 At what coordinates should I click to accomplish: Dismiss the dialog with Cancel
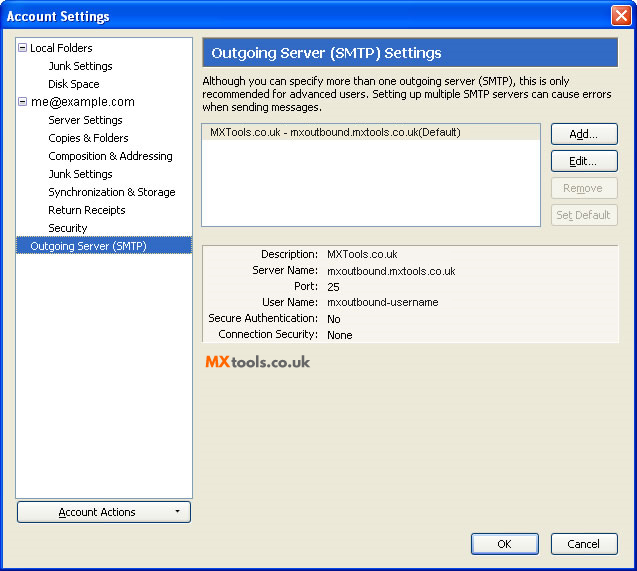[584, 544]
